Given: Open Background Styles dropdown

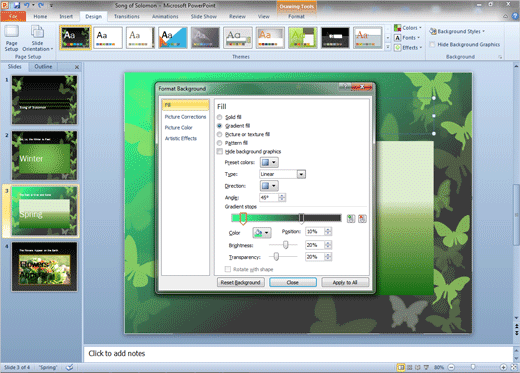Looking at the screenshot, I should 457,31.
